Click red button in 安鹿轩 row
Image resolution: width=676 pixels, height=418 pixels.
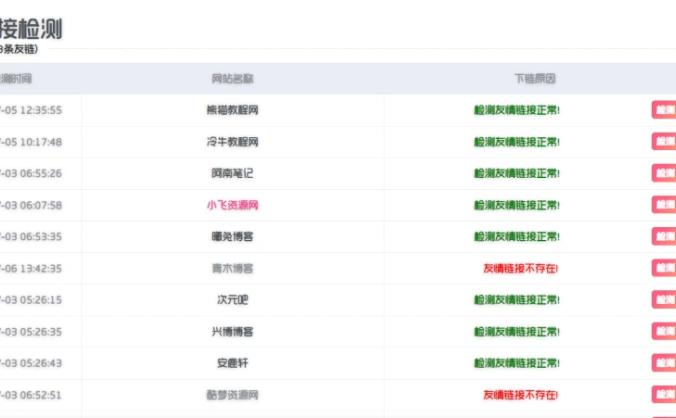[664, 363]
